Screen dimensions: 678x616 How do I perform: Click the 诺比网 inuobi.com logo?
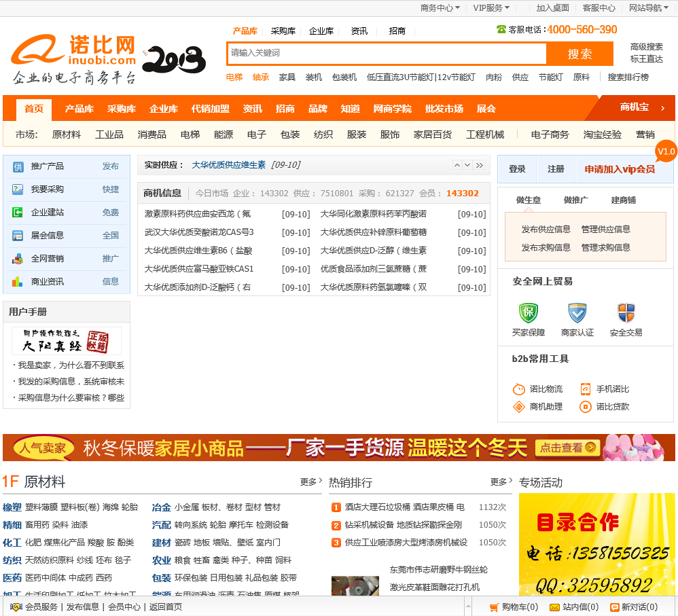[x=74, y=58]
